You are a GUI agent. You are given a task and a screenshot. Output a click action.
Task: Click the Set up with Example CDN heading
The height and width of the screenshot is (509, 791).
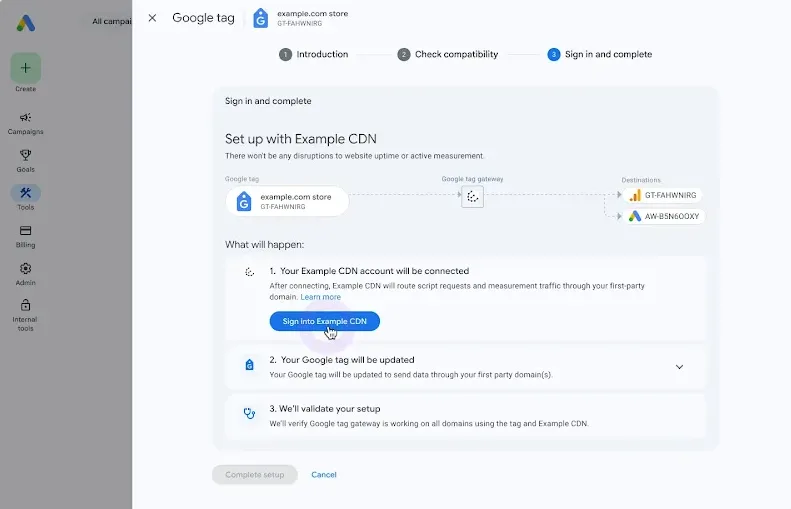click(x=301, y=139)
